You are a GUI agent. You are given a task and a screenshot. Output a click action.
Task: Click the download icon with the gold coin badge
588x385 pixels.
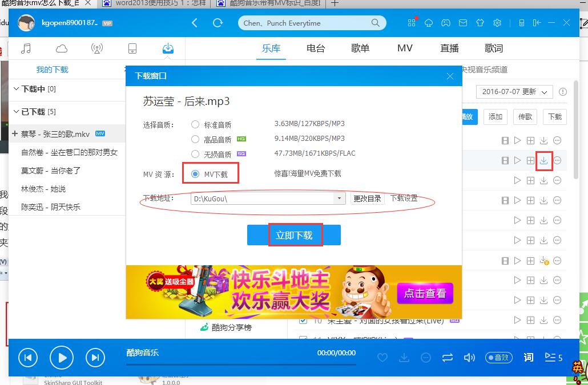[544, 260]
